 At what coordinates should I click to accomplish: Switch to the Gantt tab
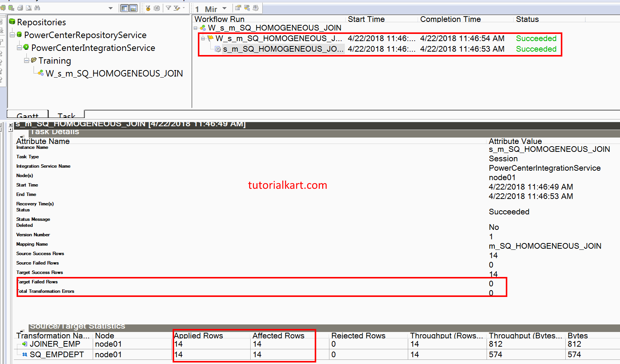[x=27, y=116]
